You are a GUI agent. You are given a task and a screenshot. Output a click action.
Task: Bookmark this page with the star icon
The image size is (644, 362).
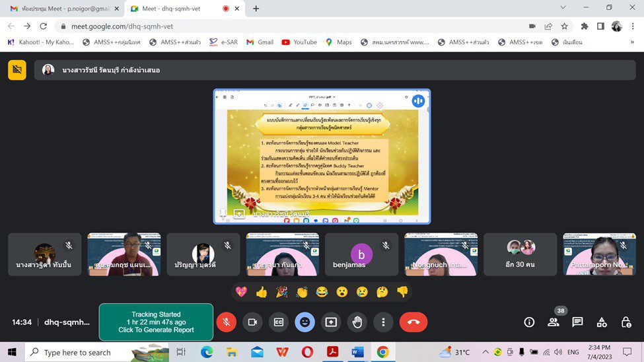(564, 26)
